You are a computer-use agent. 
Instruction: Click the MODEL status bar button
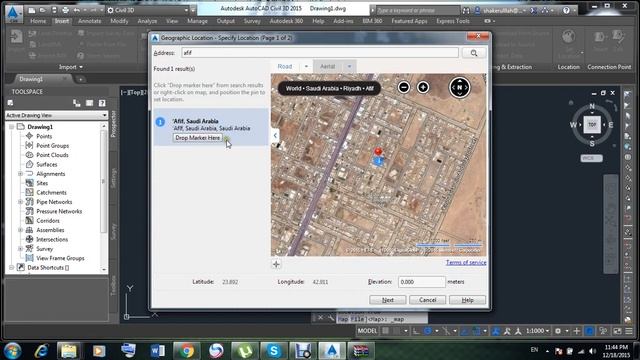point(367,331)
